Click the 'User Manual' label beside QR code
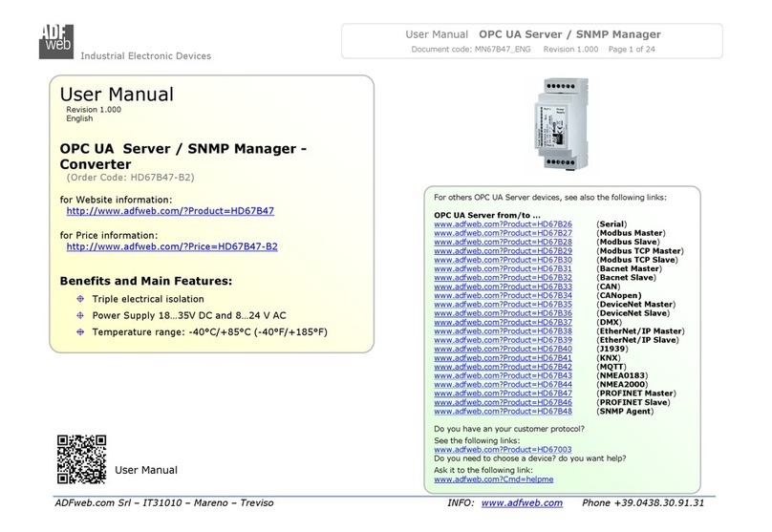Screen dimensions: 772x532 coord(146,470)
